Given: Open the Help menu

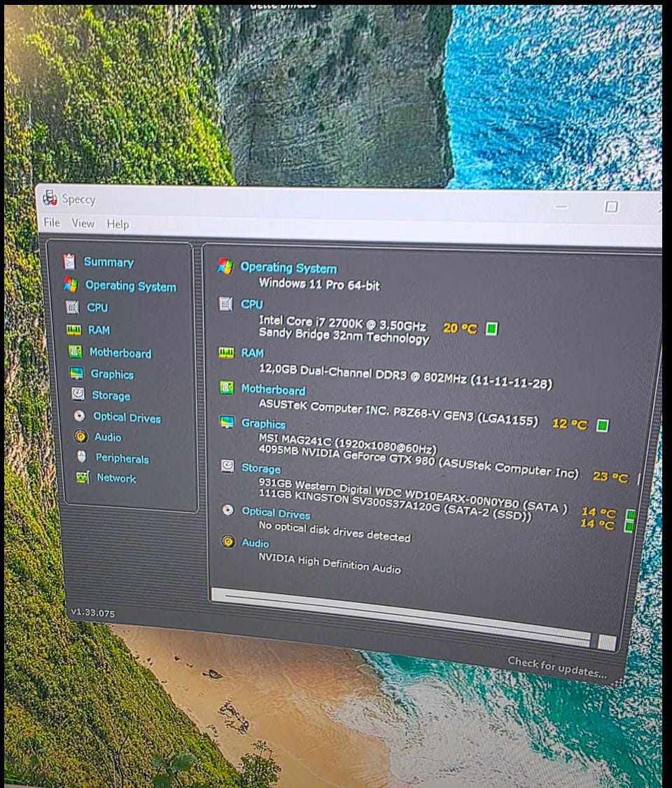Looking at the screenshot, I should tap(118, 224).
